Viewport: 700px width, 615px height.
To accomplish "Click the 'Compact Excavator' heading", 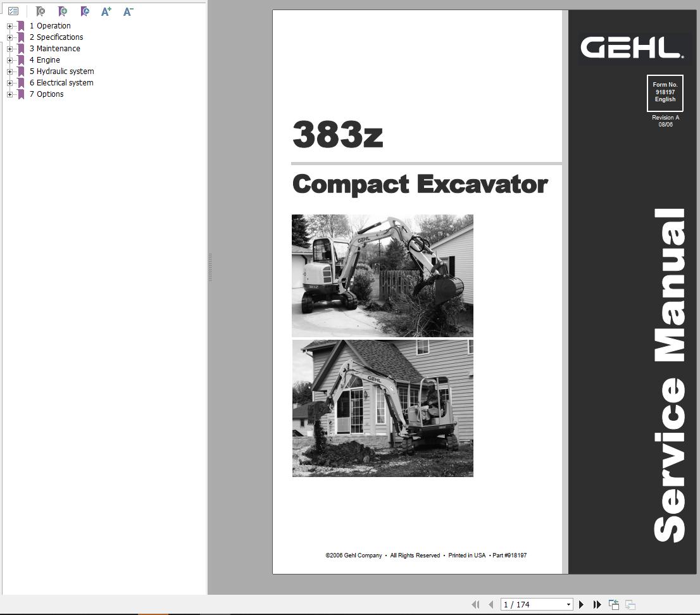I will point(420,184).
